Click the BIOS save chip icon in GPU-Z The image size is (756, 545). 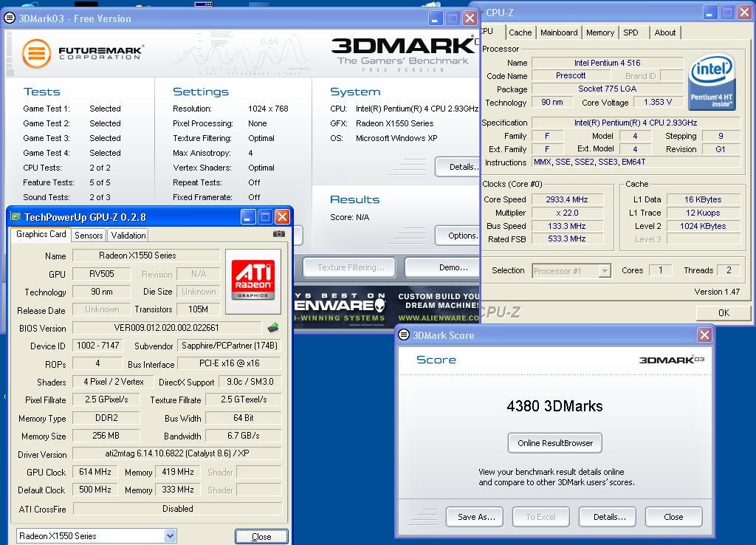(x=273, y=328)
